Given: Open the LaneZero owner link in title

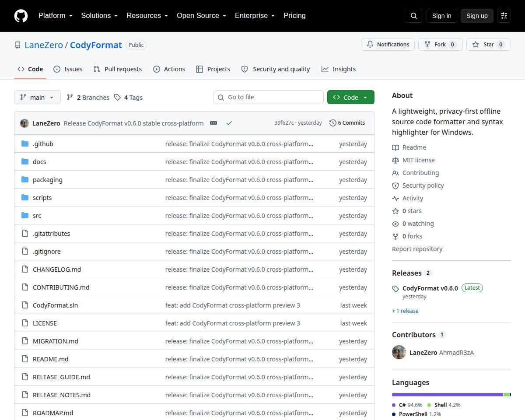Looking at the screenshot, I should click(44, 45).
